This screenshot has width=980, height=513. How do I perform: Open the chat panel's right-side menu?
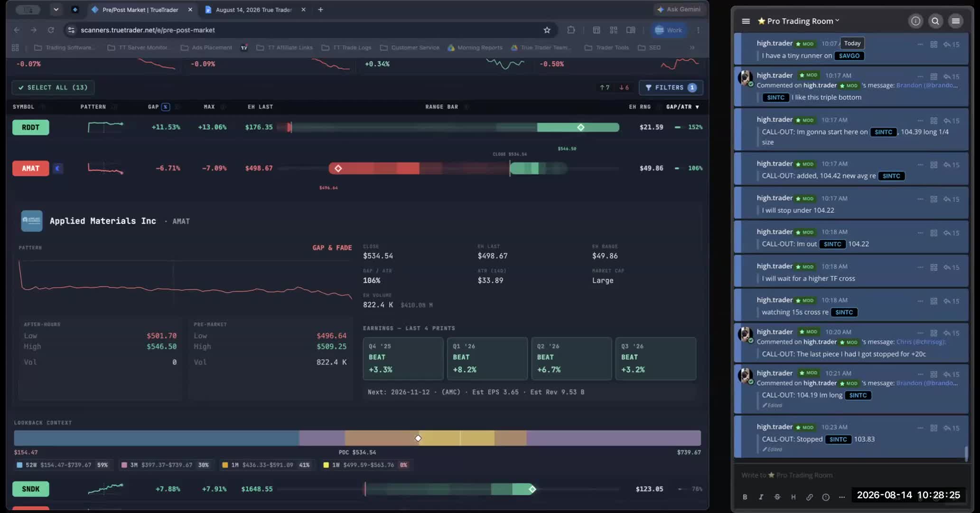click(x=956, y=21)
